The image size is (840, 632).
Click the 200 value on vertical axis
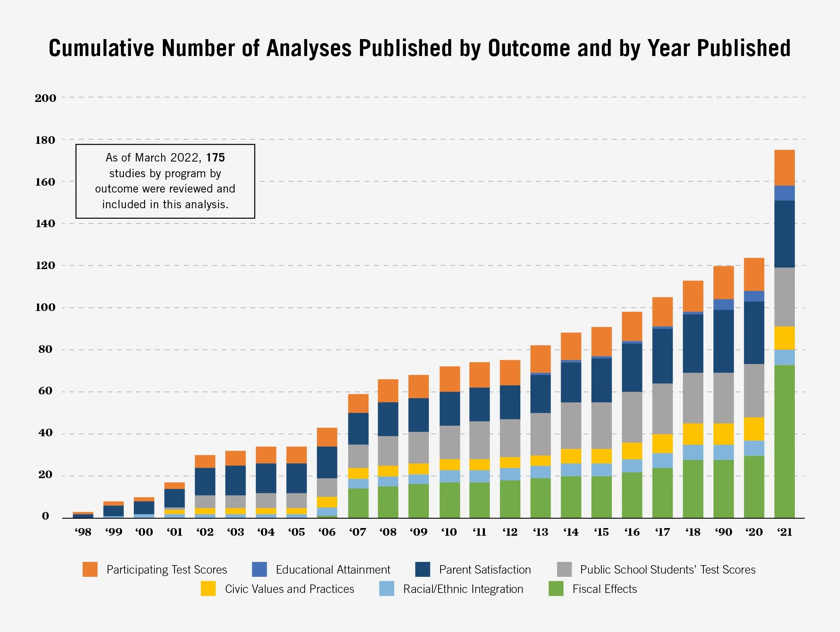[45, 98]
